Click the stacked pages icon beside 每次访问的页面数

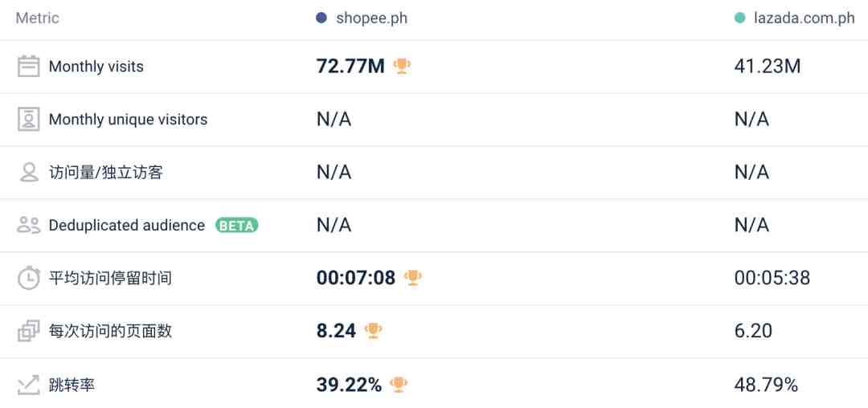[28, 331]
